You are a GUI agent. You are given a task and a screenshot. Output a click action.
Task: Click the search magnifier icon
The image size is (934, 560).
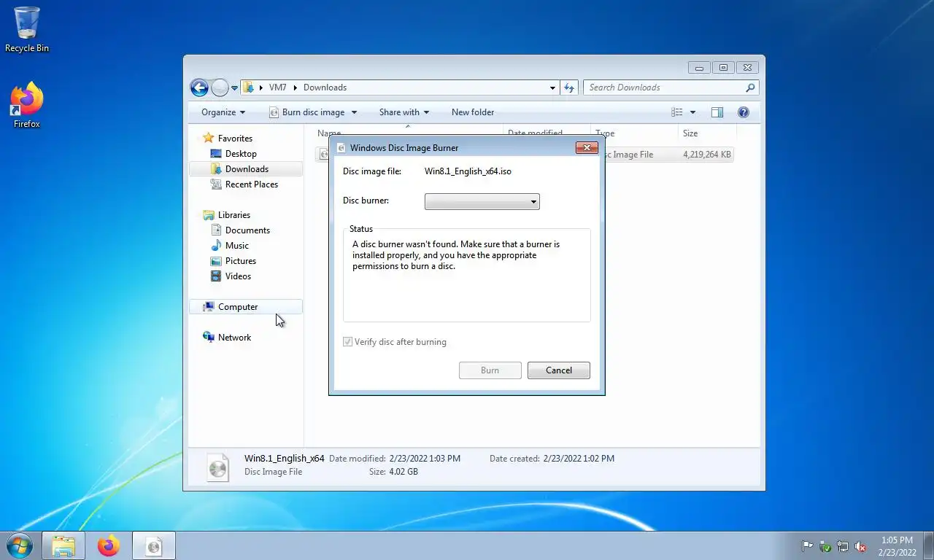(750, 87)
